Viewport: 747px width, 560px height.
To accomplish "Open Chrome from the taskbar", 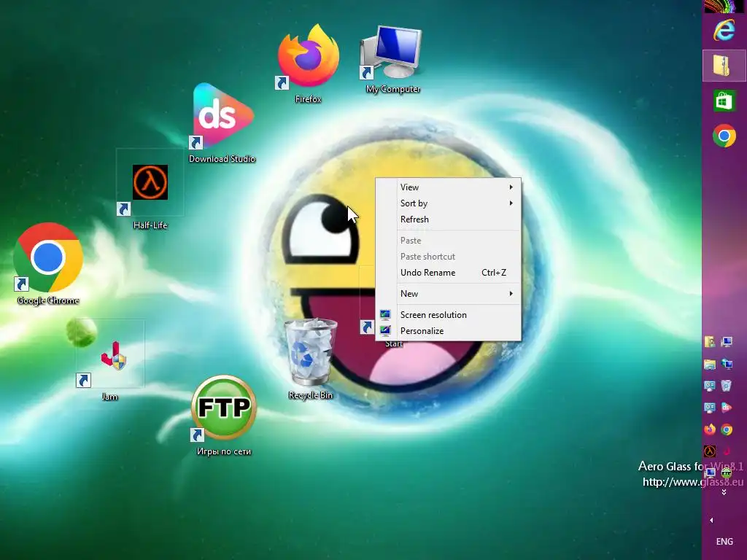I will click(724, 136).
